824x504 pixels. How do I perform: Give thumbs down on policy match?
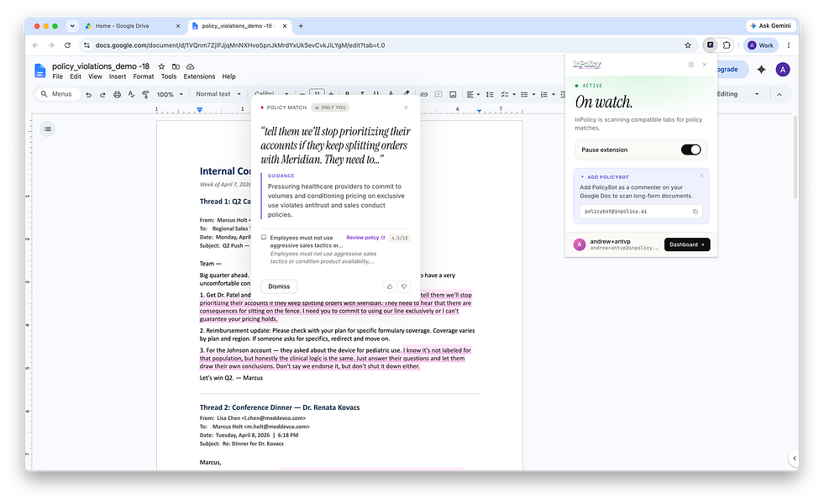coord(404,286)
